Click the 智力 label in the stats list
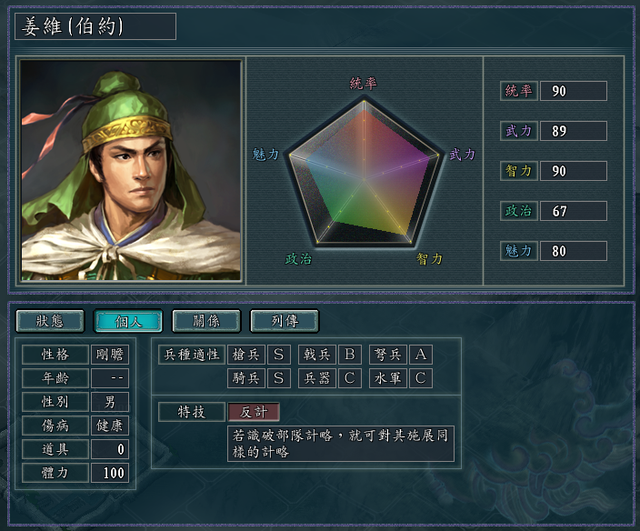Screen dimensions: 640x531 [x=518, y=171]
